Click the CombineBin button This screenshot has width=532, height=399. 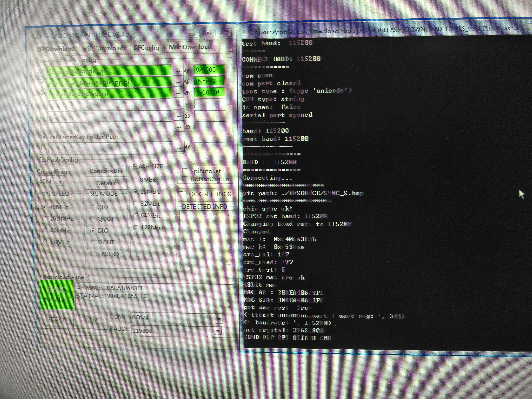point(106,171)
